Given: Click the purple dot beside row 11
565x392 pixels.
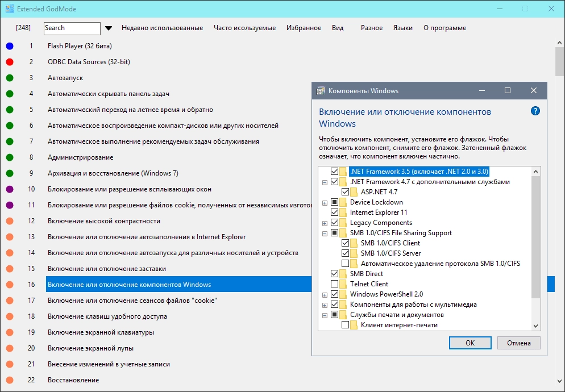Looking at the screenshot, I should 10,205.
